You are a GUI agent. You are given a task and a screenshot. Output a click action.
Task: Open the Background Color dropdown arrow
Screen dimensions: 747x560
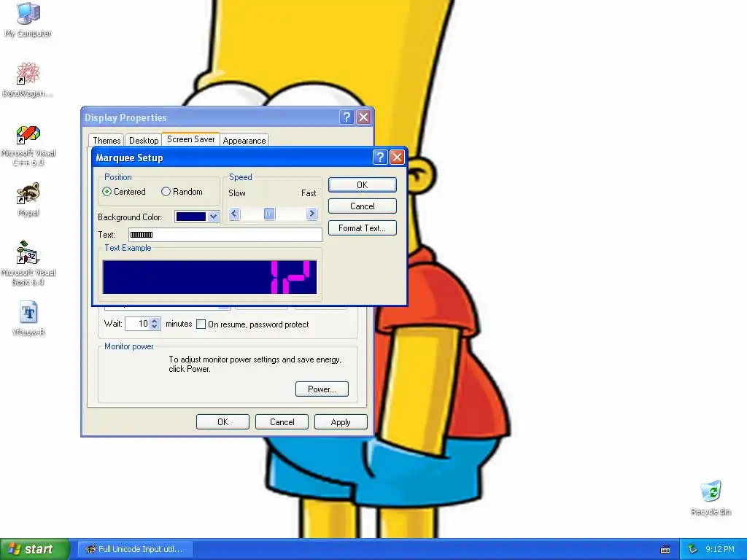point(214,217)
